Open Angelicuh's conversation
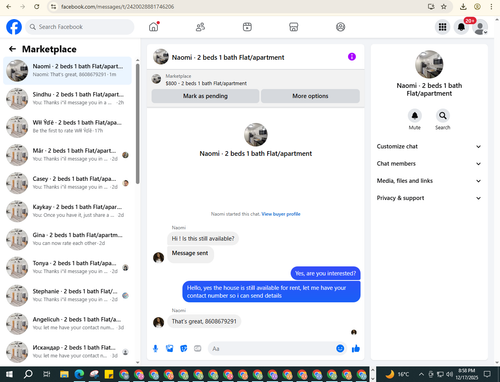Screen dimensions: 500x382 67,323
